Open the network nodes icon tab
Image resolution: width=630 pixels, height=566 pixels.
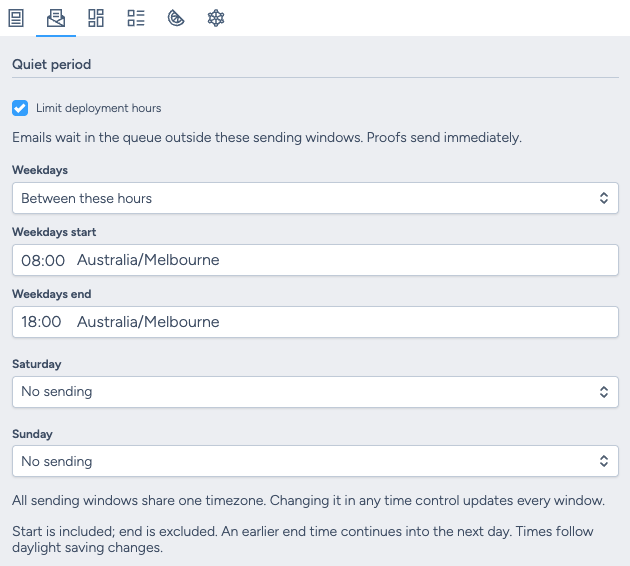click(x=216, y=18)
